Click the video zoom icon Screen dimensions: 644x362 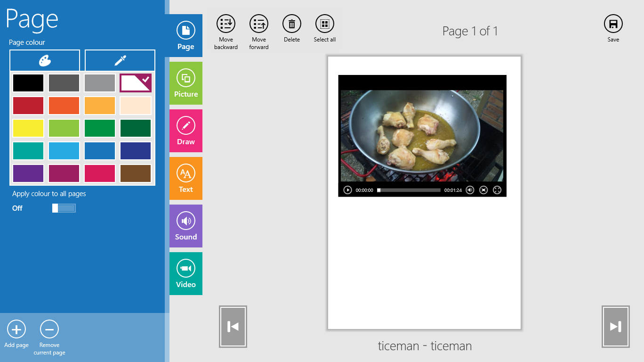pos(483,190)
